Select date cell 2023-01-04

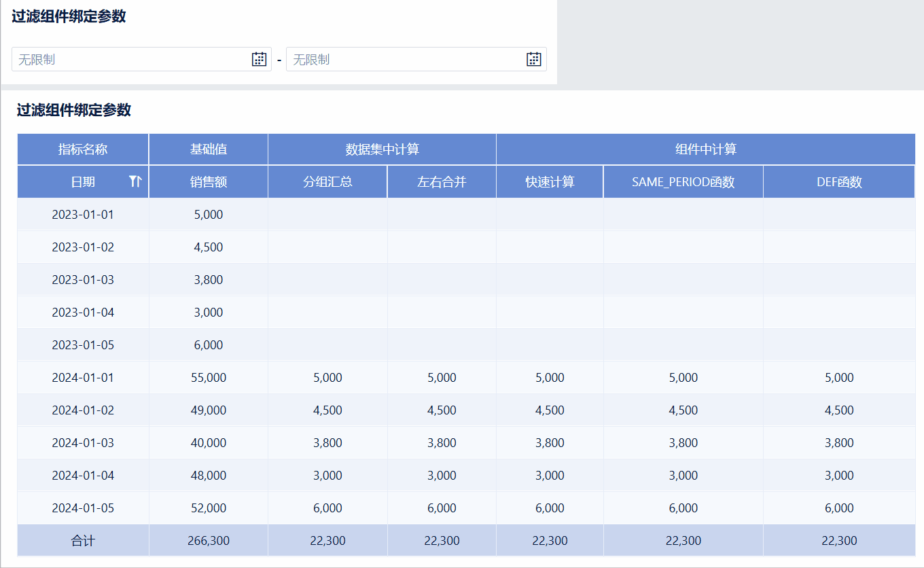(x=83, y=313)
